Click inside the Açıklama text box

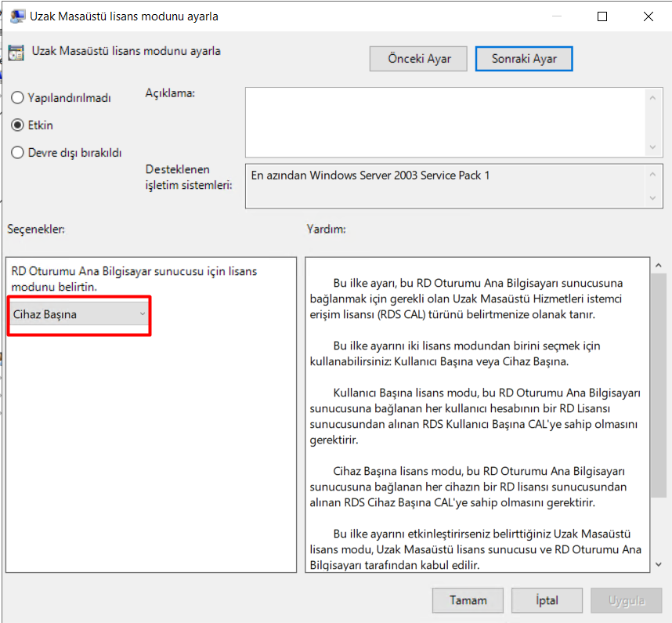coord(446,122)
